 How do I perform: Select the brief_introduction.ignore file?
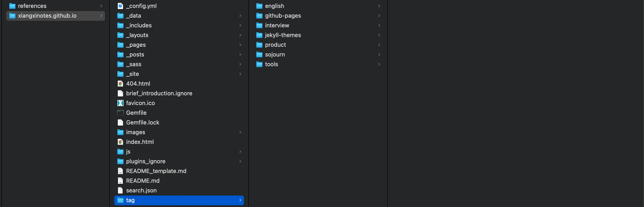pos(159,93)
